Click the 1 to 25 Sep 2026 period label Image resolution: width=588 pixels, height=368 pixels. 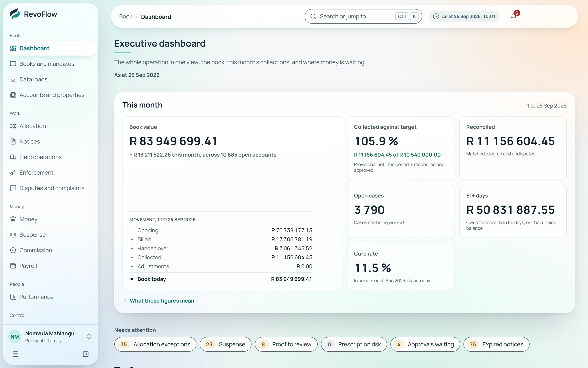click(547, 105)
